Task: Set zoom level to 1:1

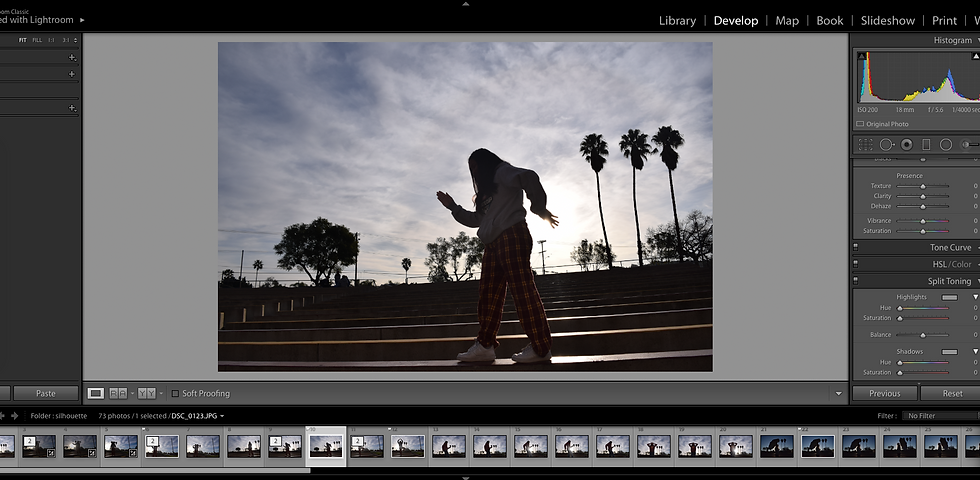Action: pos(51,40)
